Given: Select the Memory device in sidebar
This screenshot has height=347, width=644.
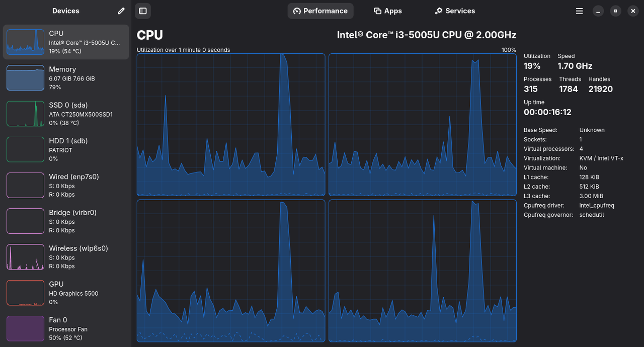Looking at the screenshot, I should (x=66, y=78).
